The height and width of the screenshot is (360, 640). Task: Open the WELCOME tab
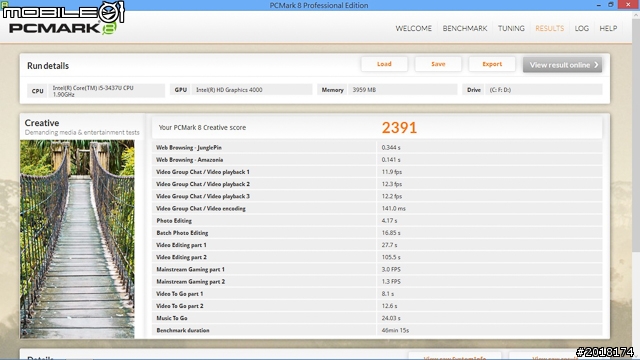[x=413, y=28]
